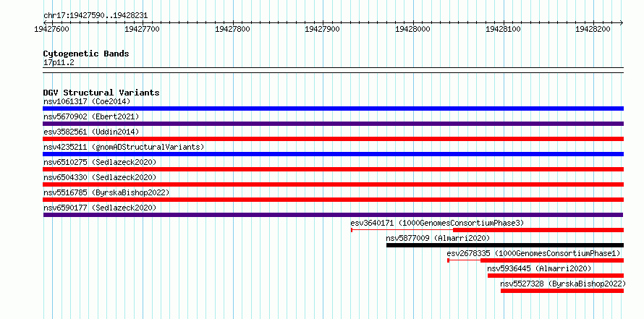The width and height of the screenshot is (644, 319).
Task: Click ruler position 19428100
Action: [x=503, y=29]
